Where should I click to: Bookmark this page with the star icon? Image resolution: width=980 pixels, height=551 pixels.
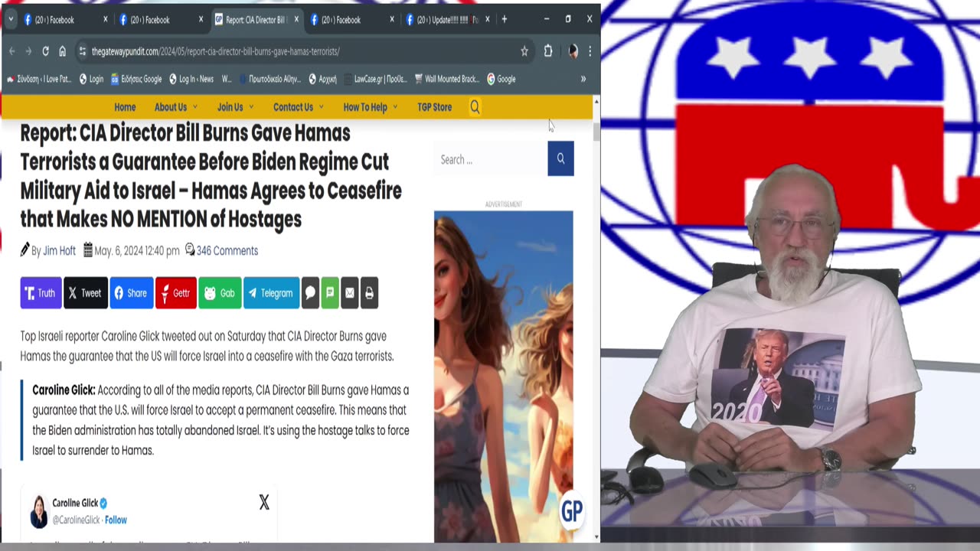click(524, 51)
